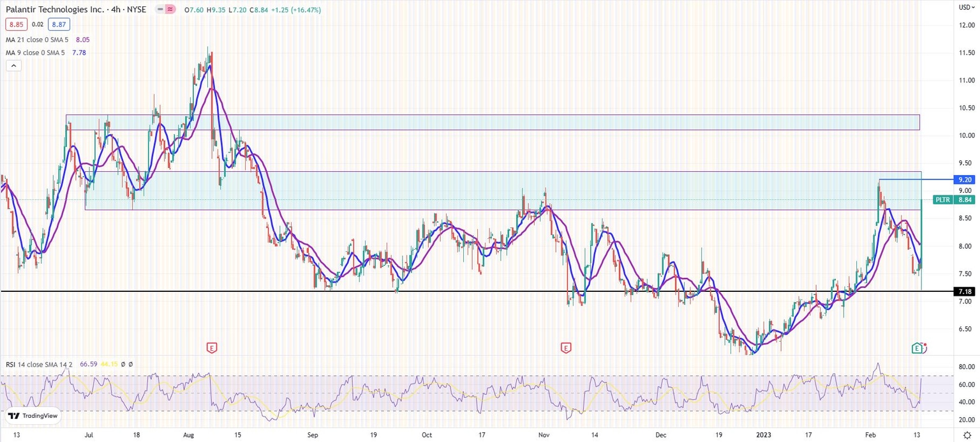
Task: Click the RSI value 66.59
Action: click(89, 364)
